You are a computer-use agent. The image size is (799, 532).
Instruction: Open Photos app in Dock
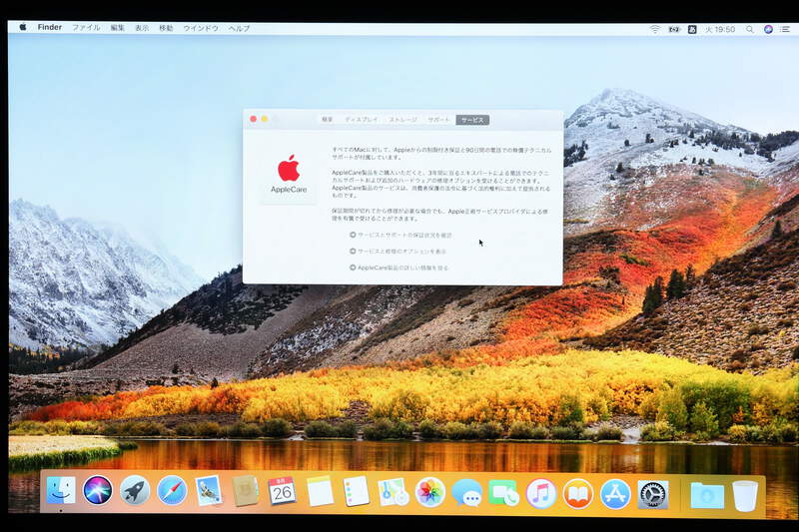[430, 493]
